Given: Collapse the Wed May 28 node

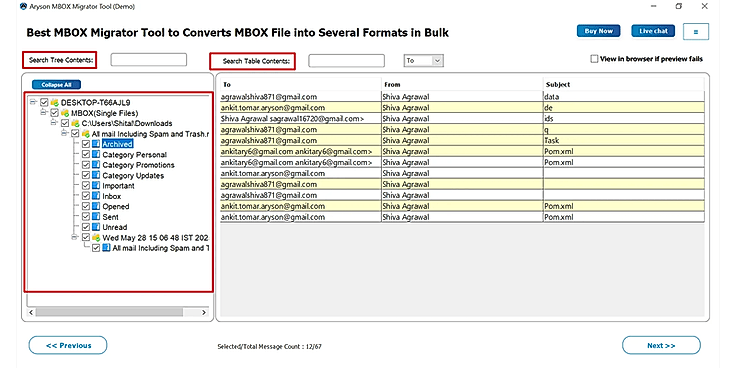Looking at the screenshot, I should point(74,237).
